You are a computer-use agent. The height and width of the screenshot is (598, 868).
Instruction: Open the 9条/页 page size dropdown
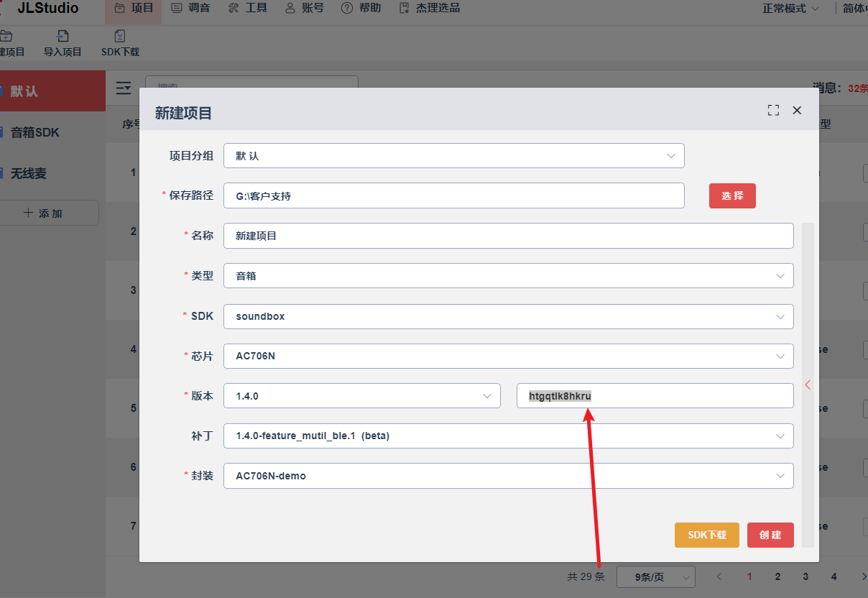coord(656,577)
